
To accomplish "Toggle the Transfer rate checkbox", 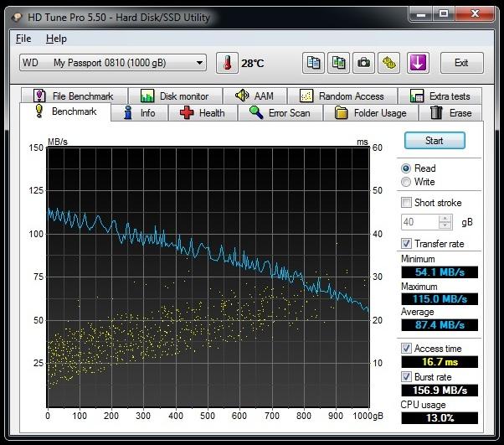I will tap(406, 244).
